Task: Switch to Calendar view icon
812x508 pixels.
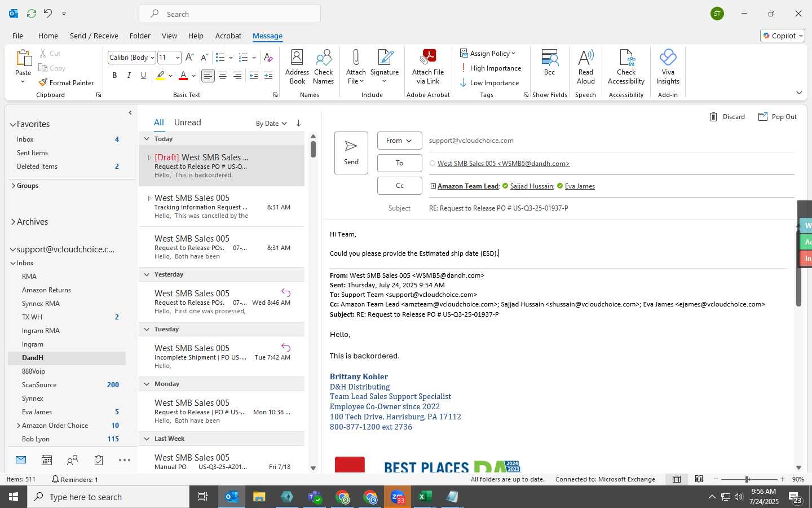Action: [47, 461]
